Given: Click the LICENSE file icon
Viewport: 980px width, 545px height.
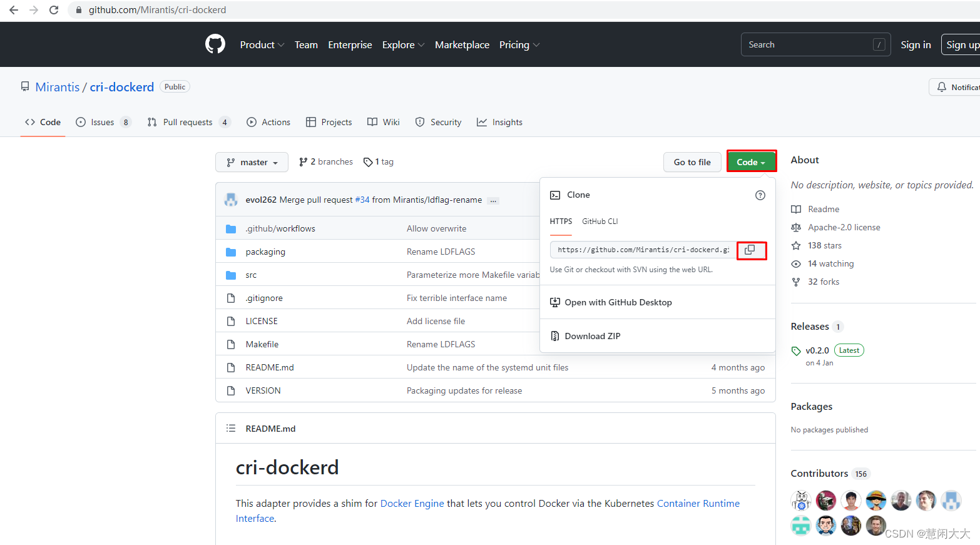Looking at the screenshot, I should pos(231,322).
